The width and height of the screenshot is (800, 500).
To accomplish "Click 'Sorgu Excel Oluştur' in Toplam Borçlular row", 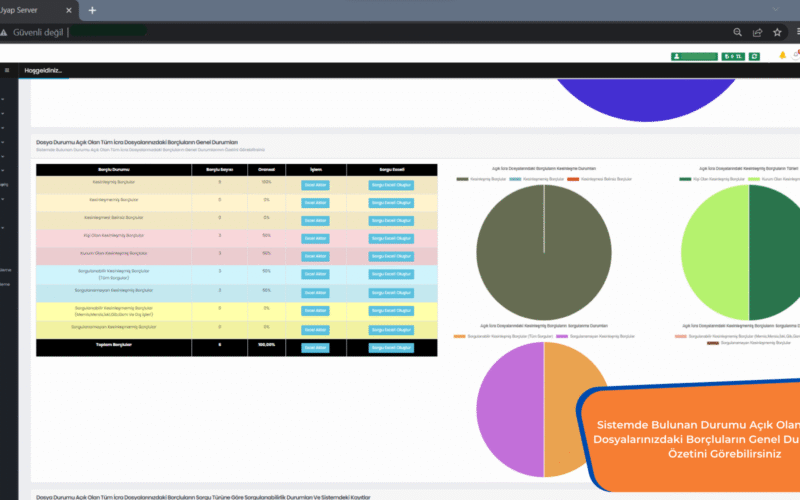I will tap(391, 348).
